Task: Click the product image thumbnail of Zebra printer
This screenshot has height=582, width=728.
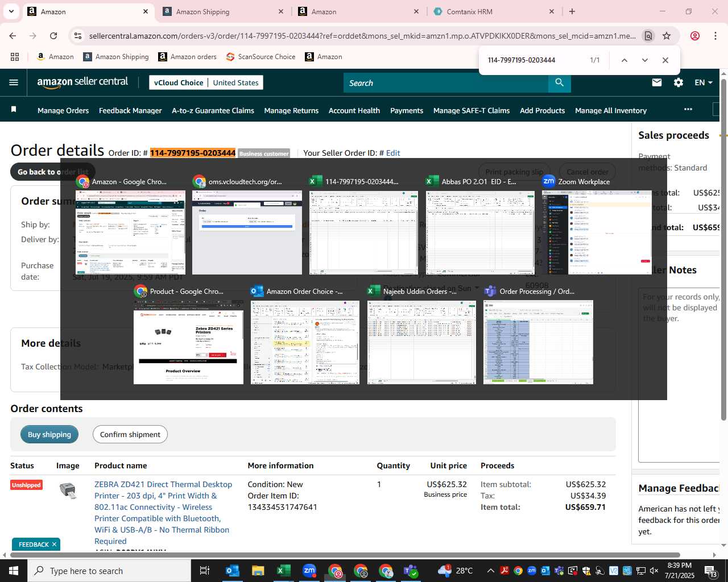Action: tap(68, 490)
